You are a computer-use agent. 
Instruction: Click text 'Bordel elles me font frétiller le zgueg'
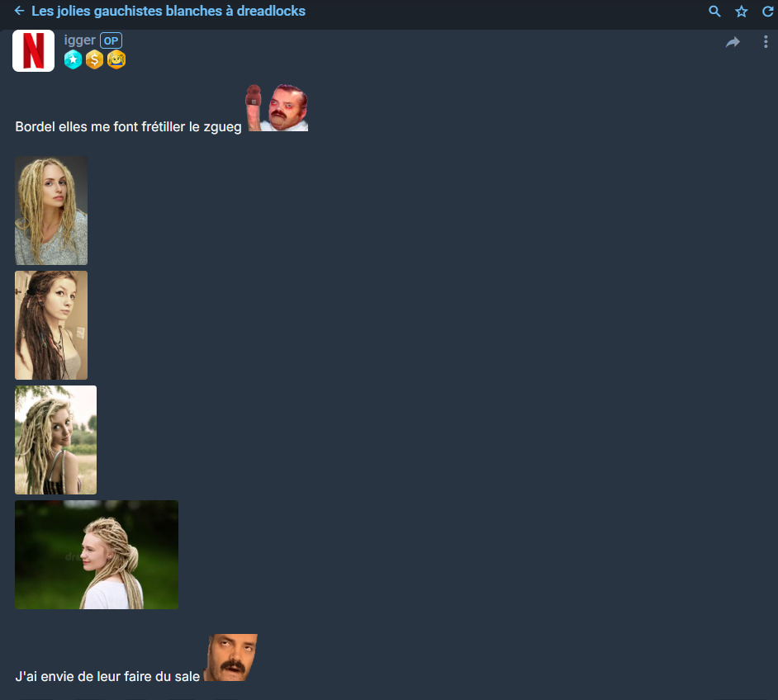[129, 127]
